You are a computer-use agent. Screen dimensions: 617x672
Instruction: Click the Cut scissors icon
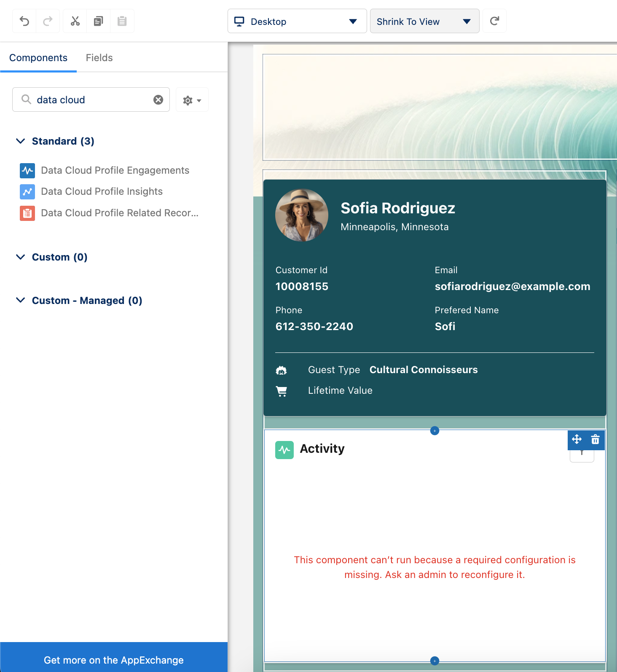(x=75, y=21)
